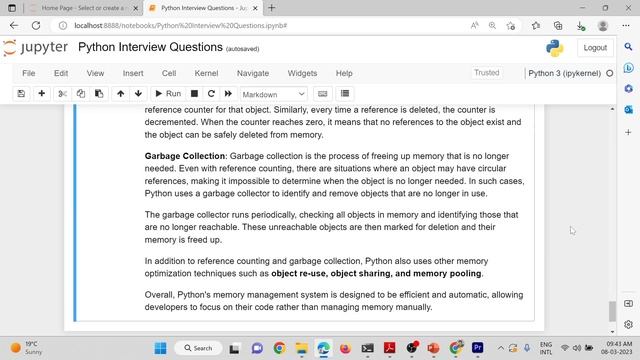Image resolution: width=640 pixels, height=360 pixels.
Task: Run the current cell
Action: pyautogui.click(x=168, y=93)
